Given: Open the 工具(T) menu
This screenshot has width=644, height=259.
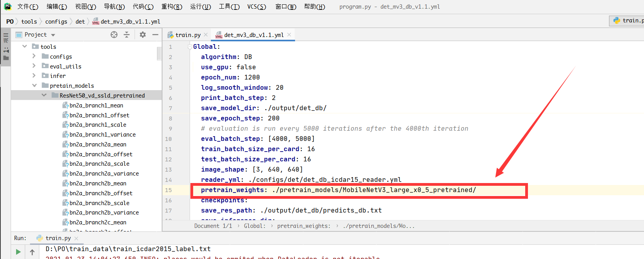Looking at the screenshot, I should click(x=229, y=6).
